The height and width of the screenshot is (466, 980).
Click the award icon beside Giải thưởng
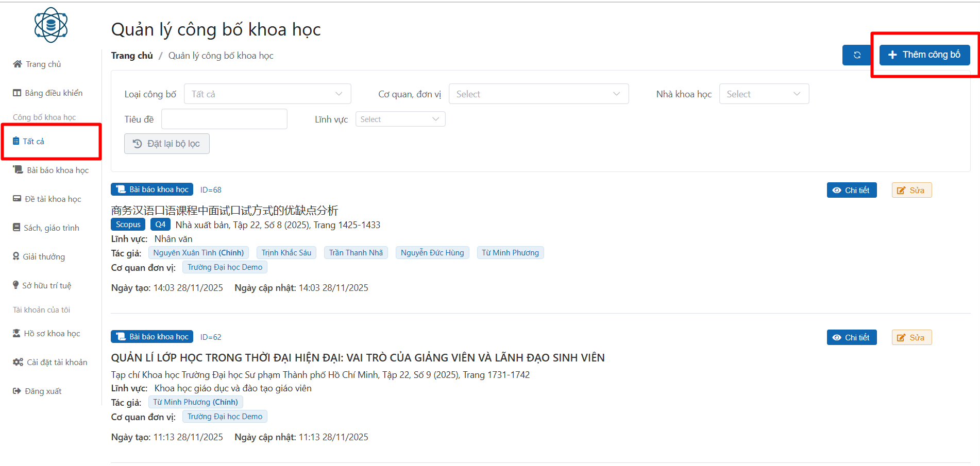tap(16, 256)
